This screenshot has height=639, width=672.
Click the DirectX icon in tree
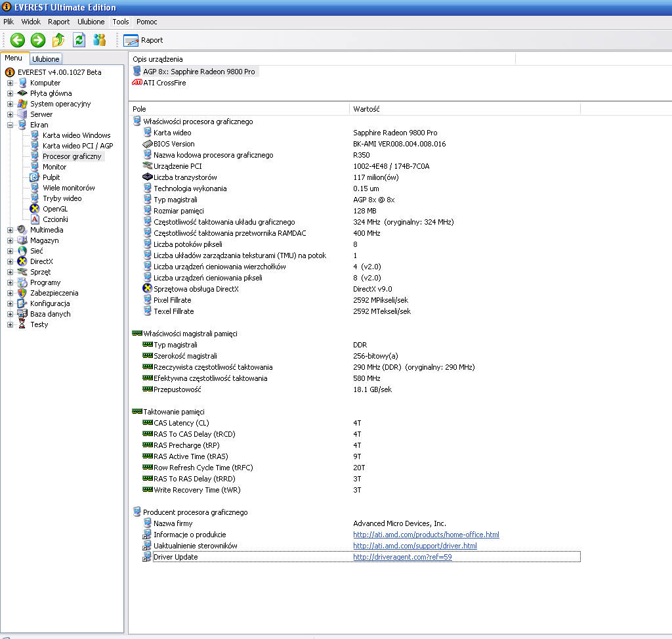[x=22, y=261]
